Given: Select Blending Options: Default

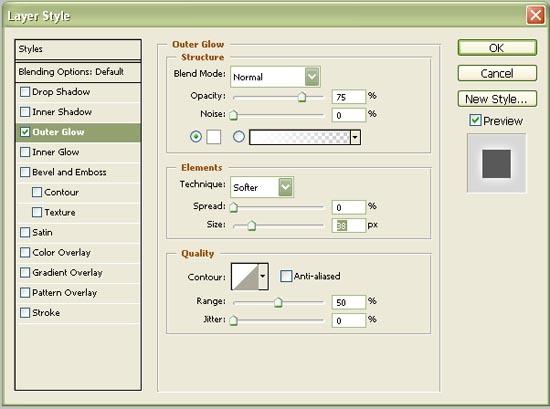Looking at the screenshot, I should tap(78, 72).
